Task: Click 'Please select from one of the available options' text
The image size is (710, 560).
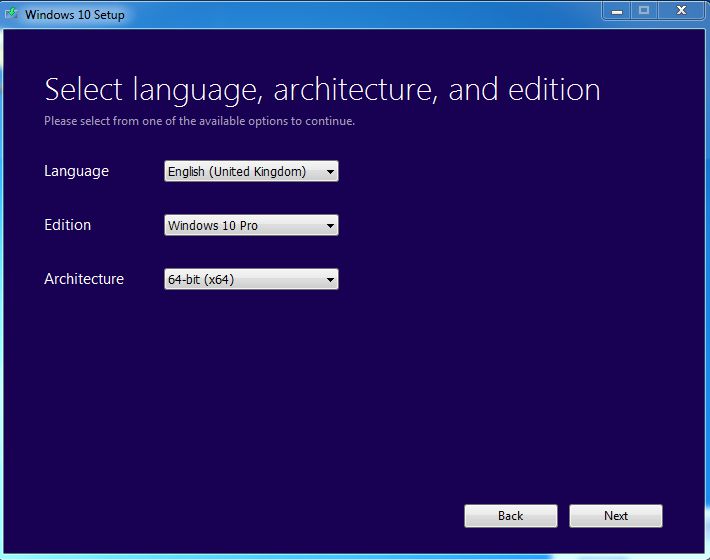Action: point(166,121)
